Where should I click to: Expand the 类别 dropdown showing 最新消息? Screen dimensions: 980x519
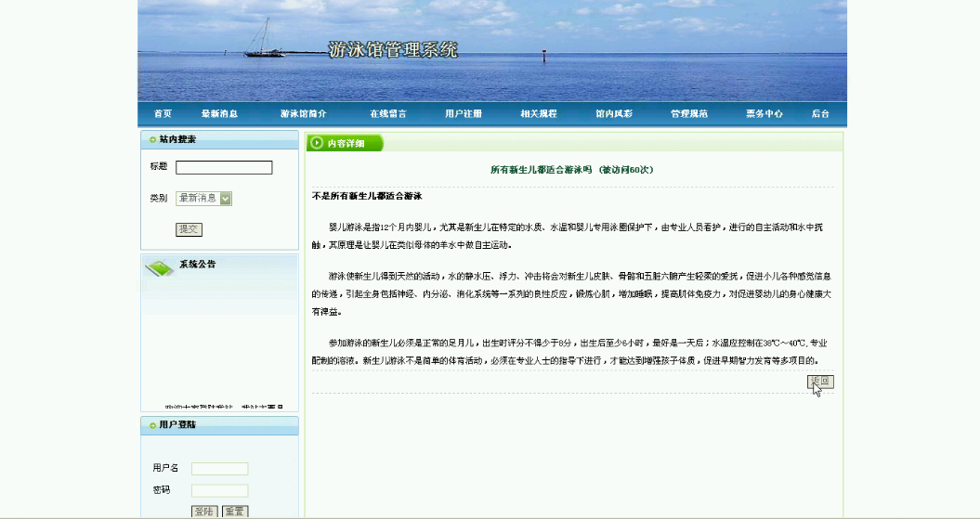203,199
